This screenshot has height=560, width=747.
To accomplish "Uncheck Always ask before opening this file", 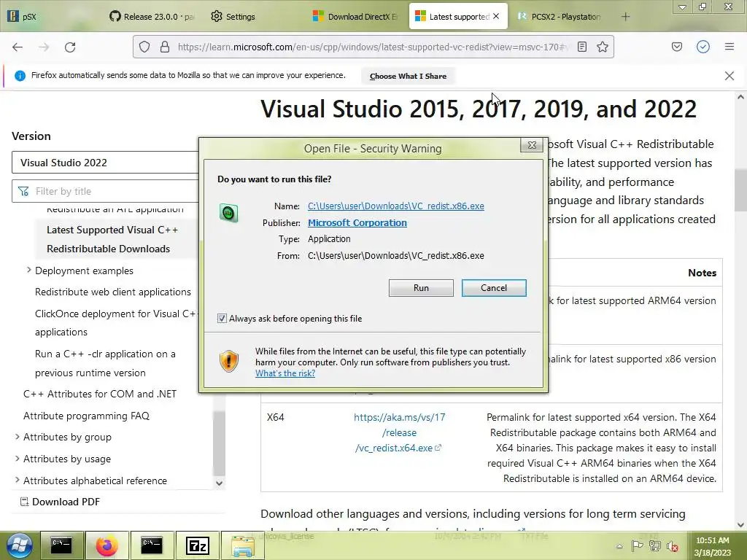I will pos(222,319).
